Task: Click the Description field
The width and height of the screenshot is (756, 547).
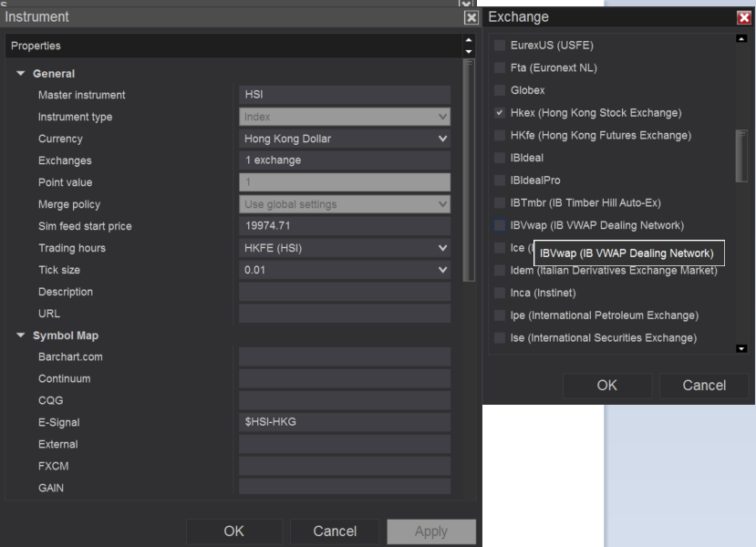Action: [345, 292]
